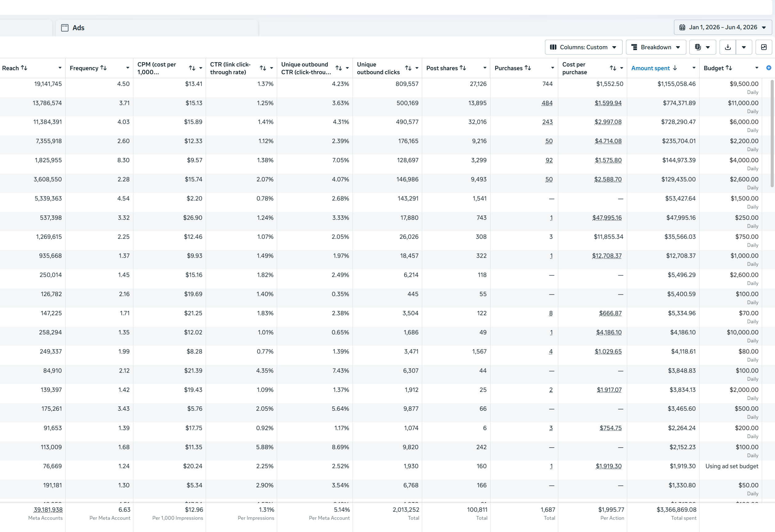Sort the Frequency column using its arrows
Screen dimensions: 775x532
coord(103,68)
